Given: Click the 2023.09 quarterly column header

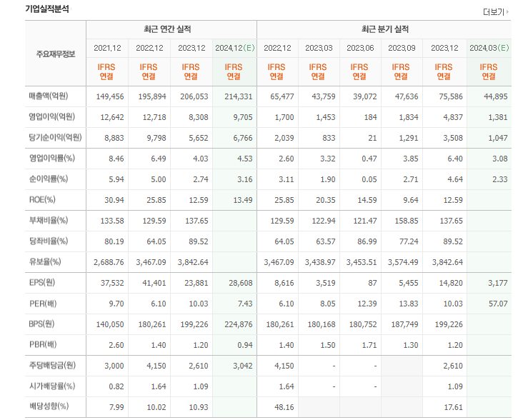Looking at the screenshot, I should [x=402, y=48].
